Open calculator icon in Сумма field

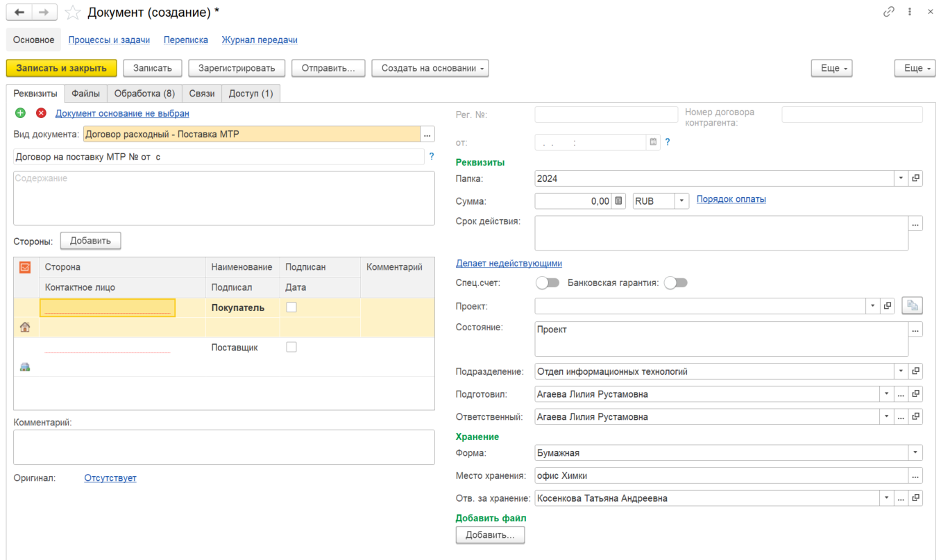pos(619,201)
